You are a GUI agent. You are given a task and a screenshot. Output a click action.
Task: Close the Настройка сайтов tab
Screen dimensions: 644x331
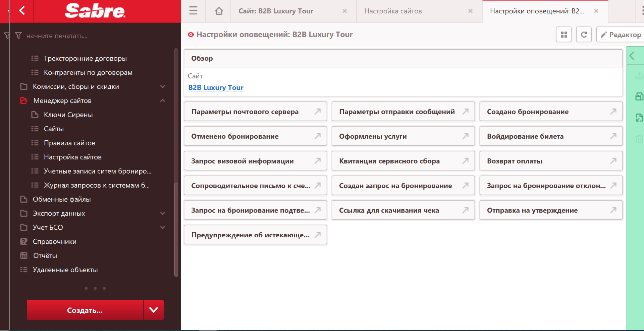pos(470,11)
